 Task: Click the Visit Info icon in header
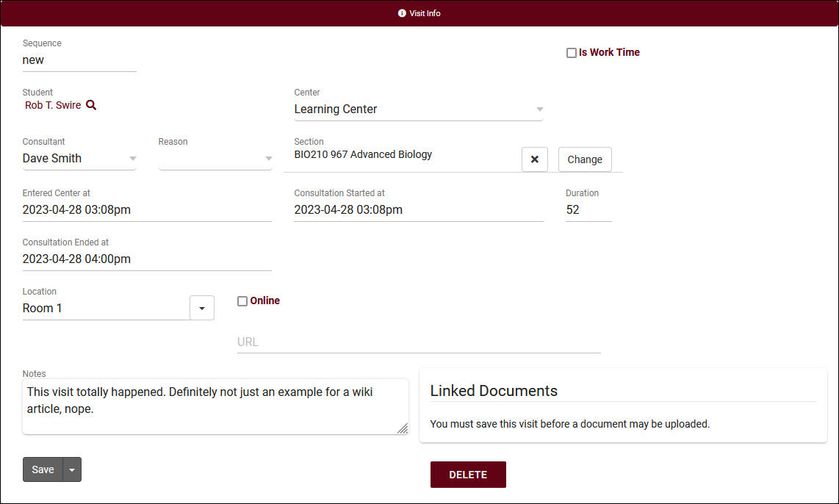tap(402, 13)
